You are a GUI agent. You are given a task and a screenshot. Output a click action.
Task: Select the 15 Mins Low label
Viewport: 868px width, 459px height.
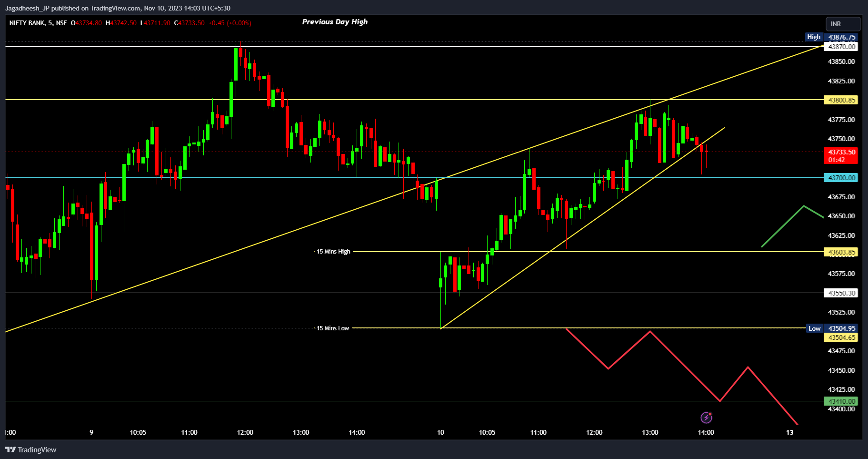(x=333, y=328)
